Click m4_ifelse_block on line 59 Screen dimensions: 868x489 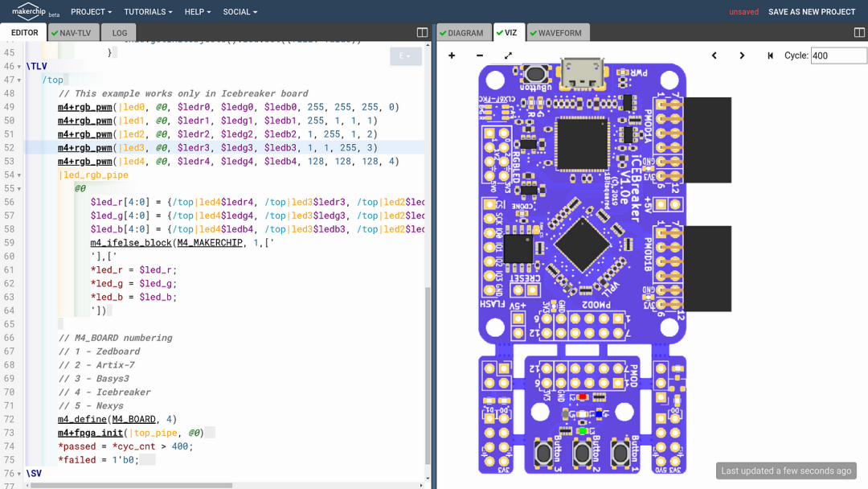[131, 243]
